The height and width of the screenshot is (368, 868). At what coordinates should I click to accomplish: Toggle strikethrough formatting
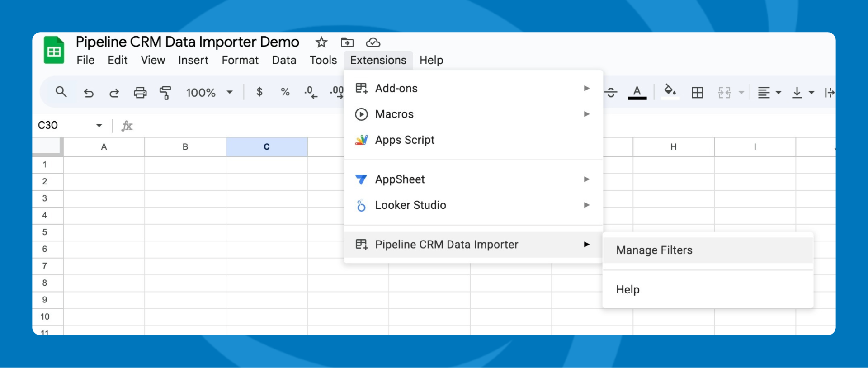pos(611,93)
